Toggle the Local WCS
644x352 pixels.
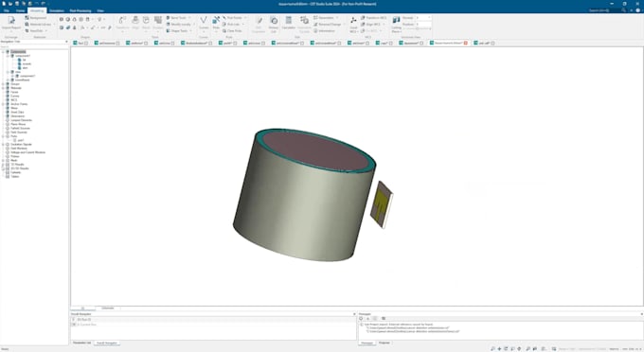tap(353, 24)
